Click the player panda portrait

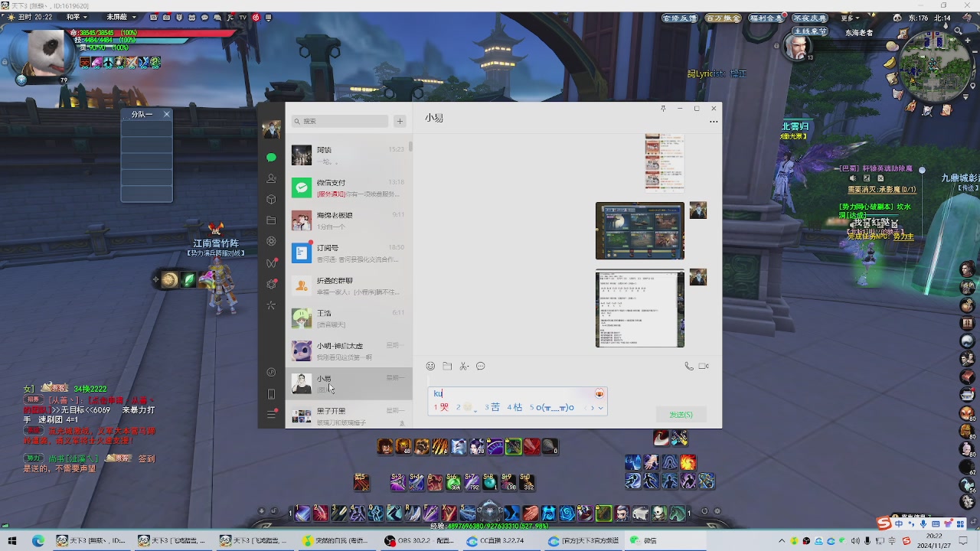click(47, 52)
